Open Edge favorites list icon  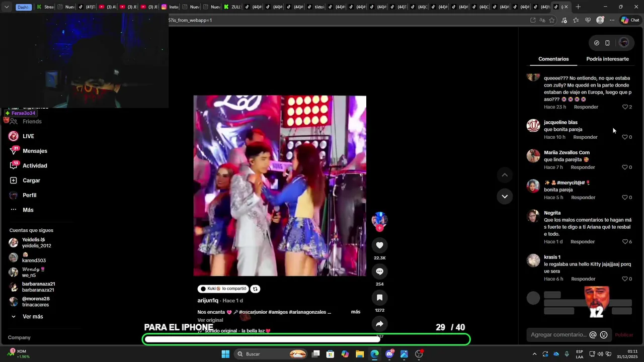576,20
